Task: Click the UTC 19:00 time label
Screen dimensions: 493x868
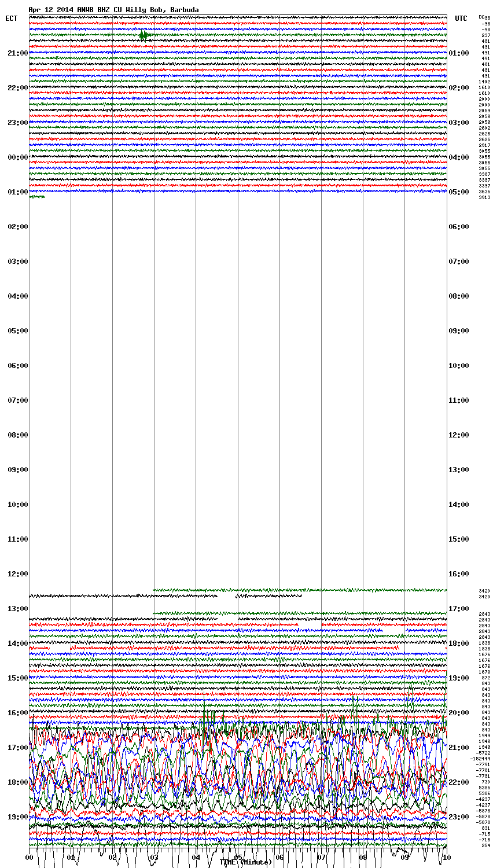Action: tap(459, 678)
